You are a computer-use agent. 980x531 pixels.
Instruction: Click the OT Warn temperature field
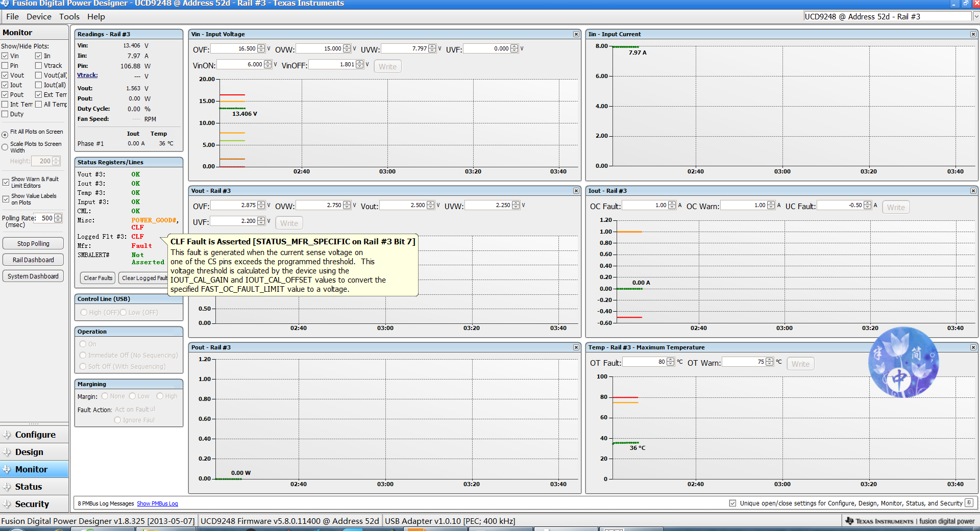coord(744,362)
